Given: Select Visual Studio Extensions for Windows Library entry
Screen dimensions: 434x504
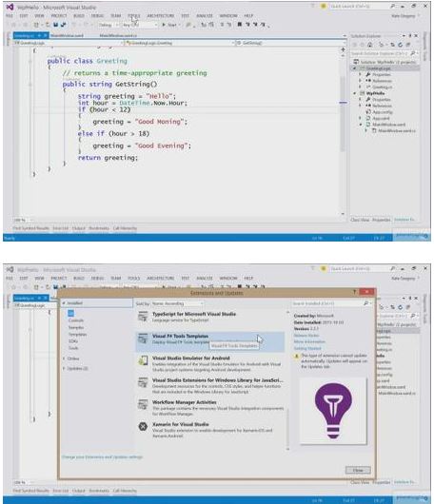Looking at the screenshot, I should pyautogui.click(x=210, y=386).
